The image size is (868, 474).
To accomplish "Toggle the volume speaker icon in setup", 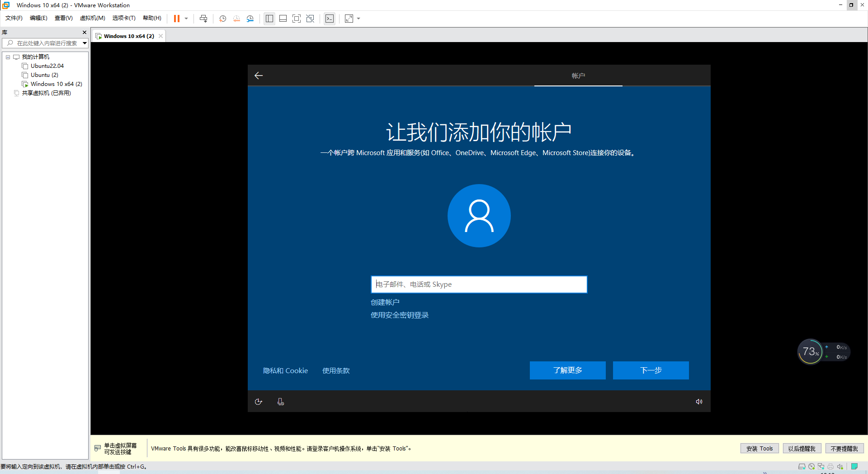I will [699, 402].
